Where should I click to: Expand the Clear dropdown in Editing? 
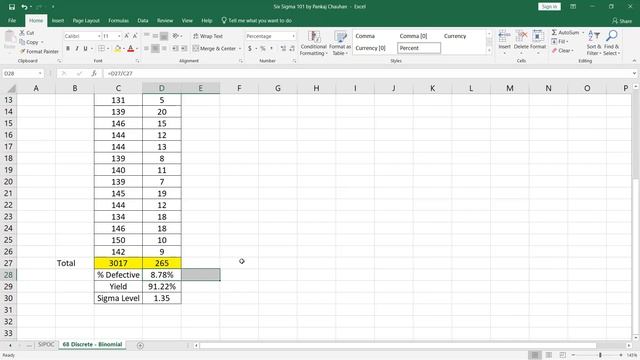(573, 51)
